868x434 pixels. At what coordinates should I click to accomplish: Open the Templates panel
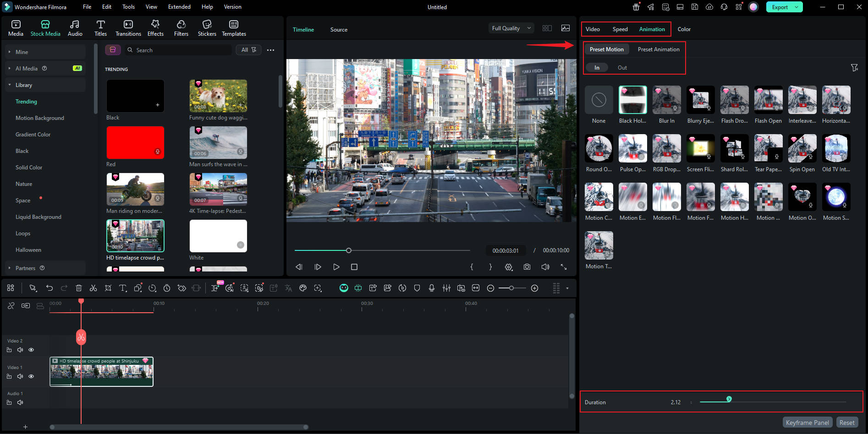pyautogui.click(x=234, y=28)
